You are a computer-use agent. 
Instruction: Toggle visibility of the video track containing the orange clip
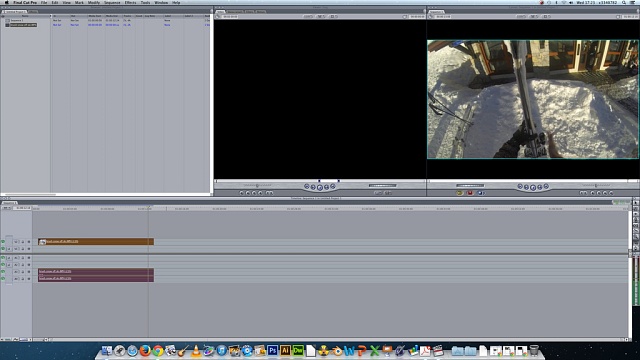point(3,242)
